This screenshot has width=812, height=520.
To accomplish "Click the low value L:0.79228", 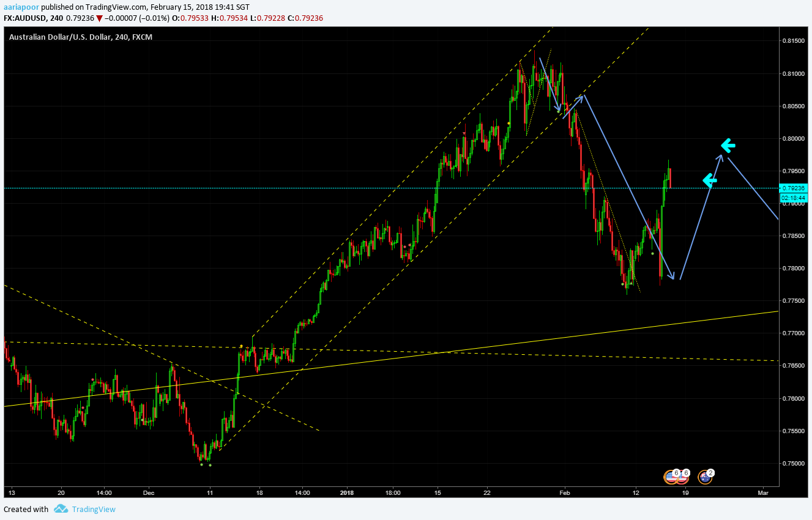I will pyautogui.click(x=268, y=18).
